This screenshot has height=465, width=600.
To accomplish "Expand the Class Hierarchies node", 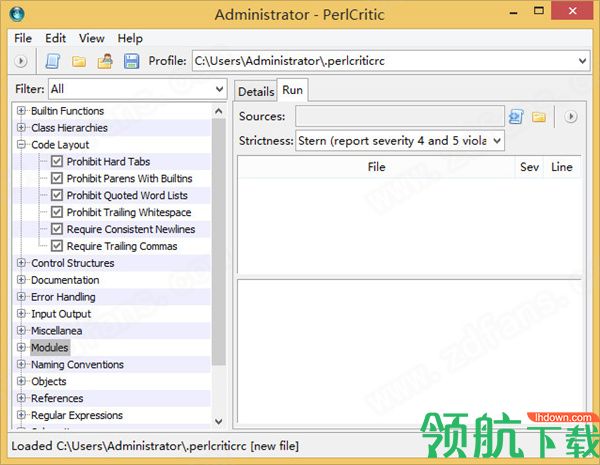I will click(21, 127).
